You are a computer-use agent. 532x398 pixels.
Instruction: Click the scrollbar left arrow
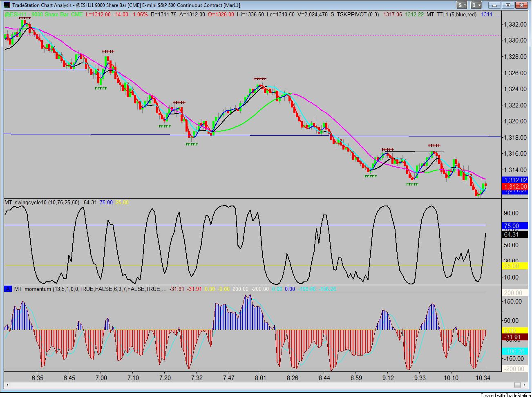[7, 385]
